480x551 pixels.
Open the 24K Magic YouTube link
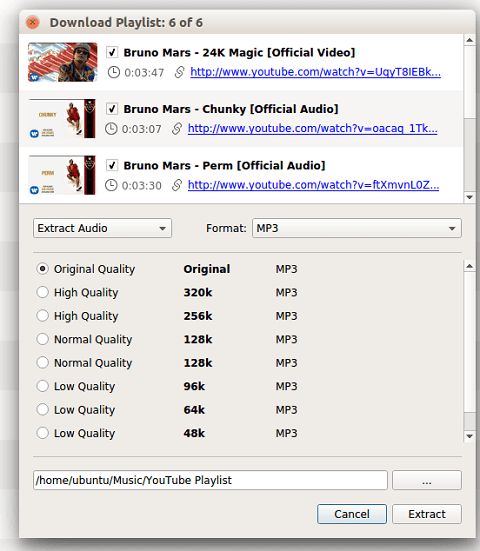point(315,72)
